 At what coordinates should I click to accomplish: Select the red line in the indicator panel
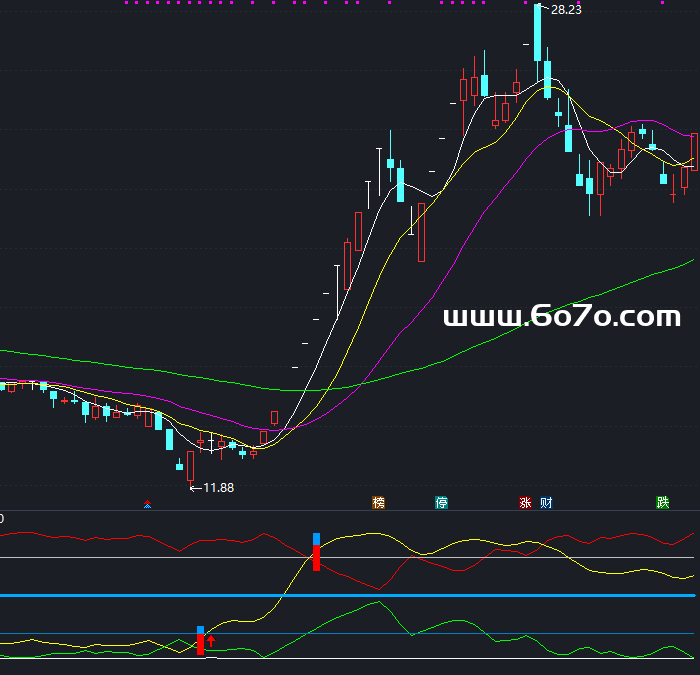[100, 536]
